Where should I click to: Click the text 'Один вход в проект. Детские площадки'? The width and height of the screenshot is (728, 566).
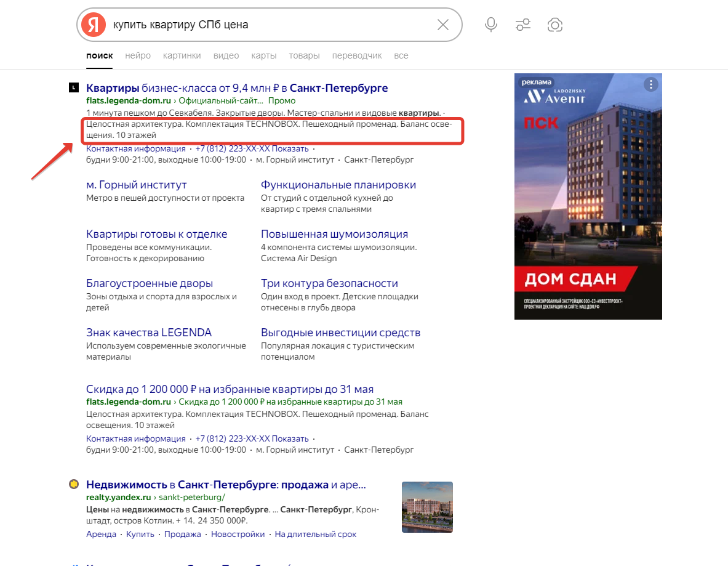coord(340,296)
